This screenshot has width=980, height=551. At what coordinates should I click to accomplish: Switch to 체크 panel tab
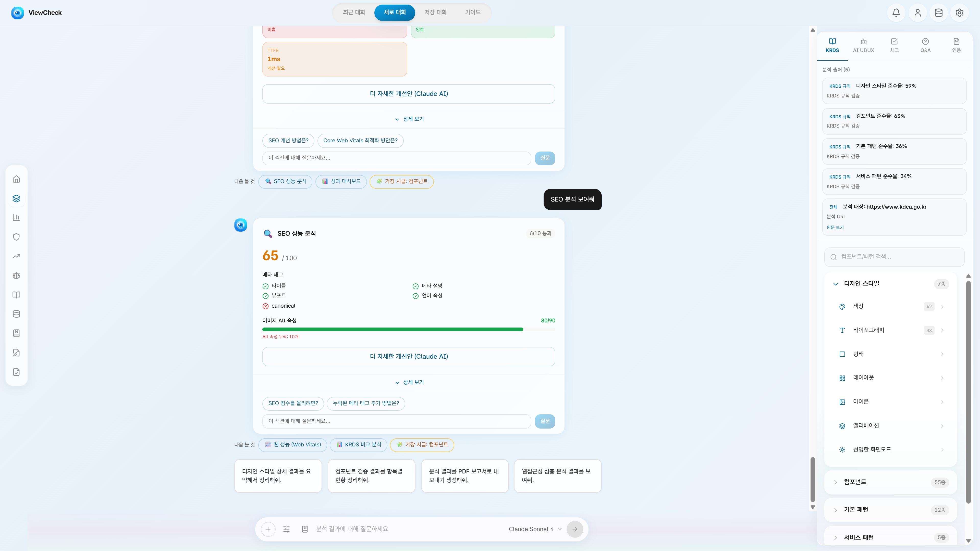coord(895,45)
